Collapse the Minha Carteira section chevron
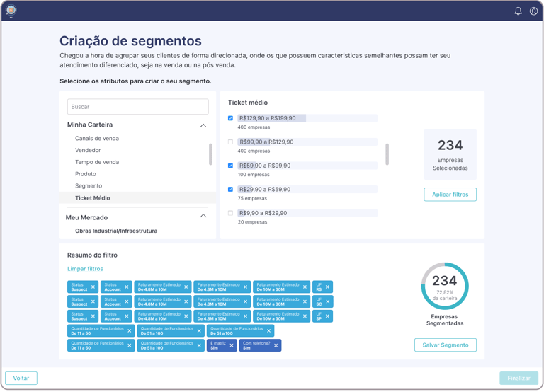This screenshot has width=544, height=392. click(x=203, y=125)
